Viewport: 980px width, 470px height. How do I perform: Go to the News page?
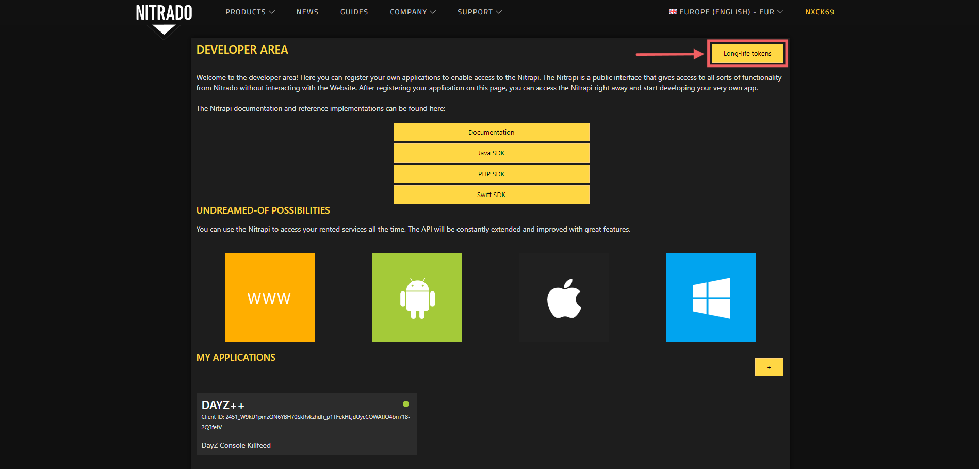[307, 12]
